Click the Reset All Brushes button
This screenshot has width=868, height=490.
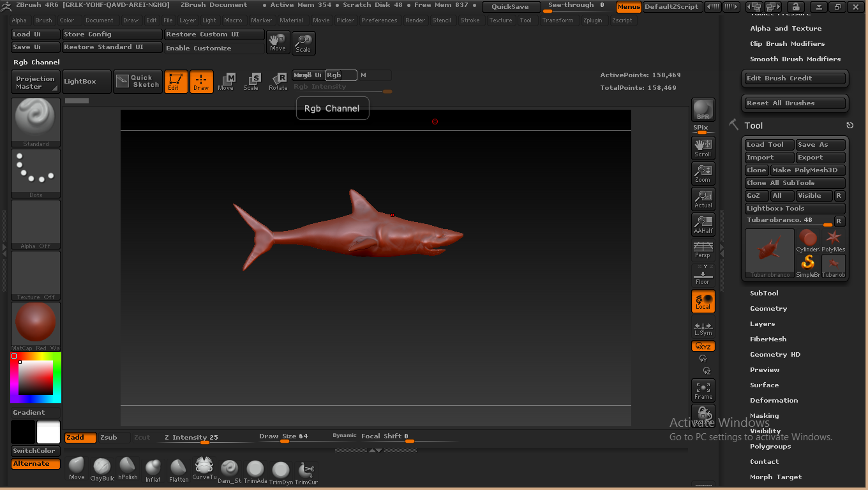click(795, 103)
